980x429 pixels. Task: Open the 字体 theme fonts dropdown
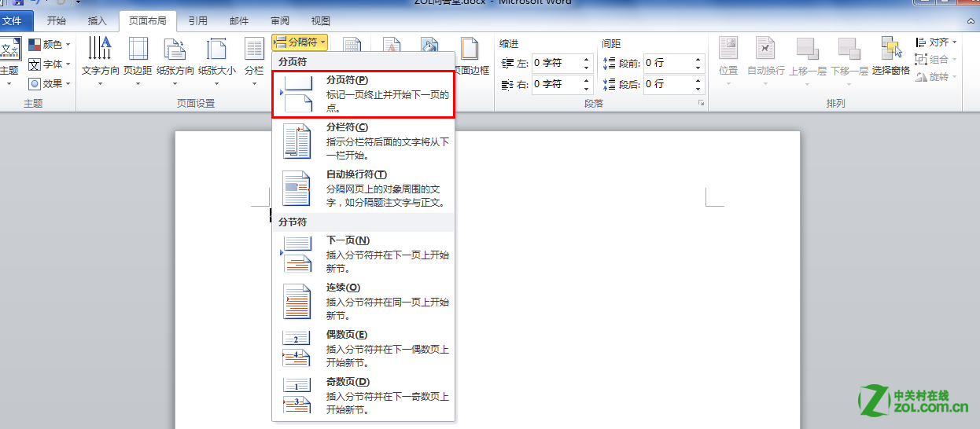[50, 64]
